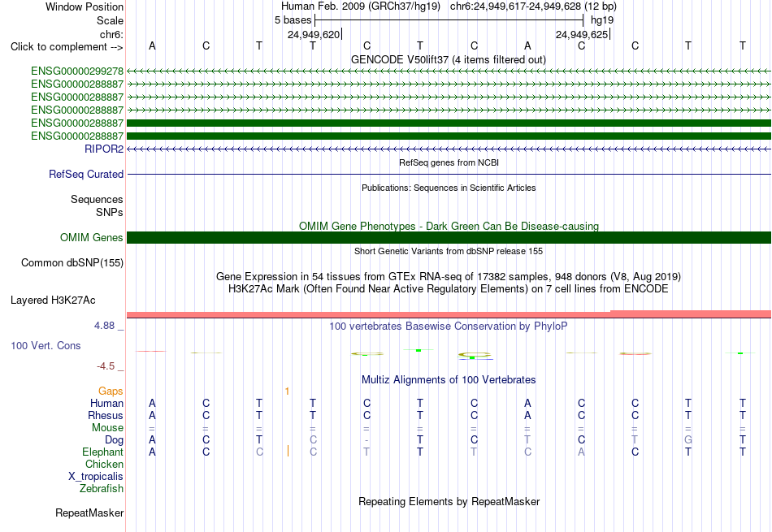Open 'Multiz Alignments of 100 Vertebrates' title
This screenshot has width=772, height=532.
449,379
